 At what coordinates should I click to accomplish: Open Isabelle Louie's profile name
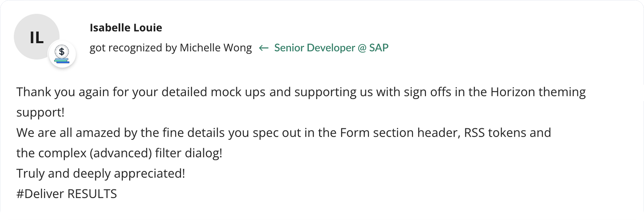(126, 28)
